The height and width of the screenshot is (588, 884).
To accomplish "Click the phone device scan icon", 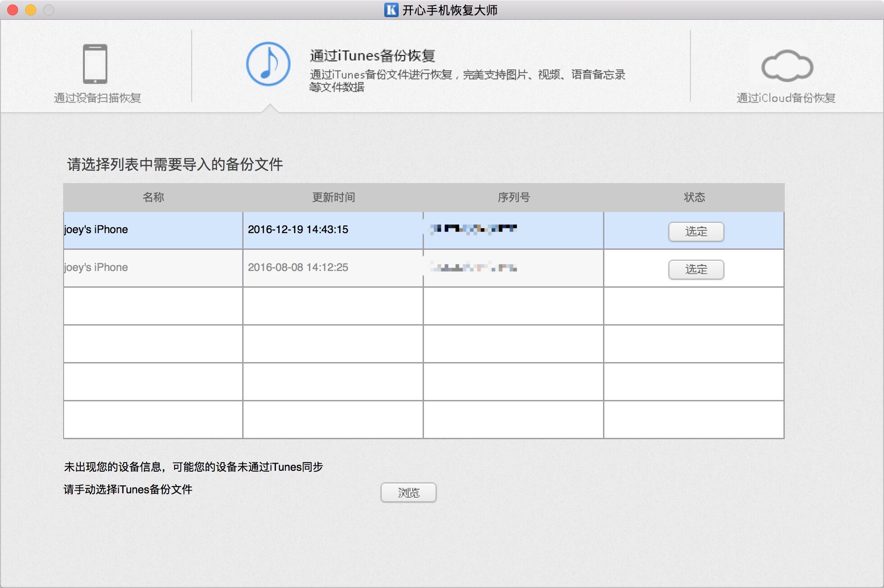I will click(95, 64).
